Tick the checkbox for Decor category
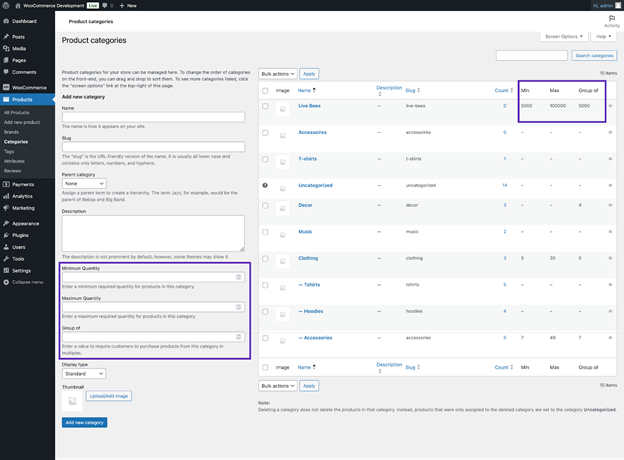This screenshot has height=460, width=624. 265,205
